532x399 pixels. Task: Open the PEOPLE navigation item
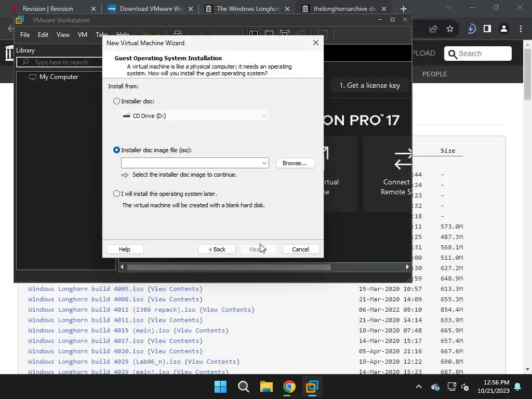click(x=435, y=74)
